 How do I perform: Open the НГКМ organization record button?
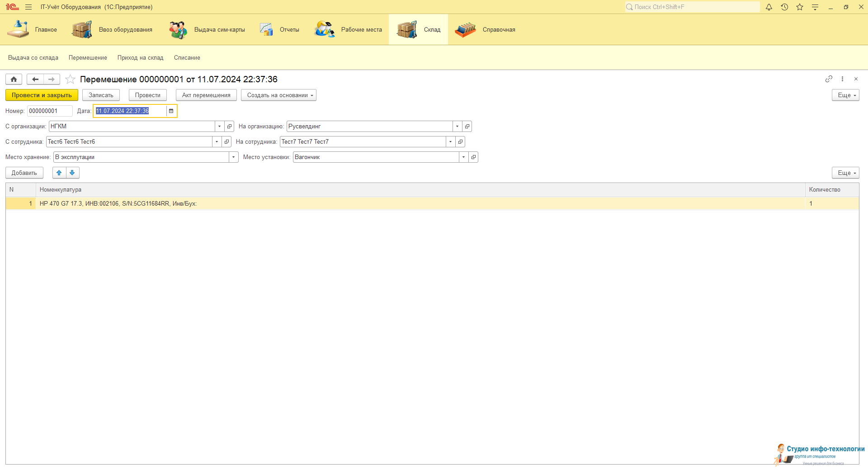(x=230, y=127)
